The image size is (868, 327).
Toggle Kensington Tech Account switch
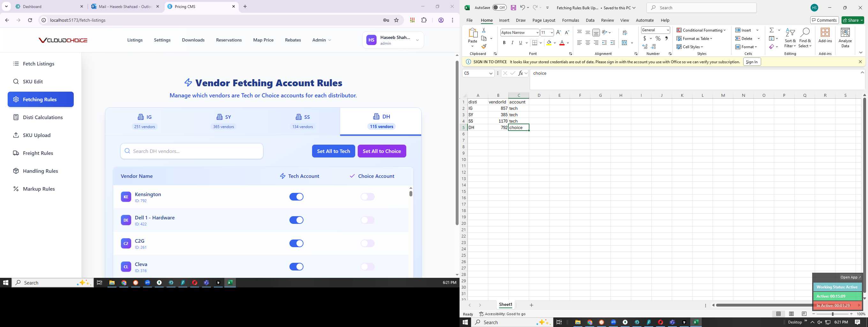[296, 197]
